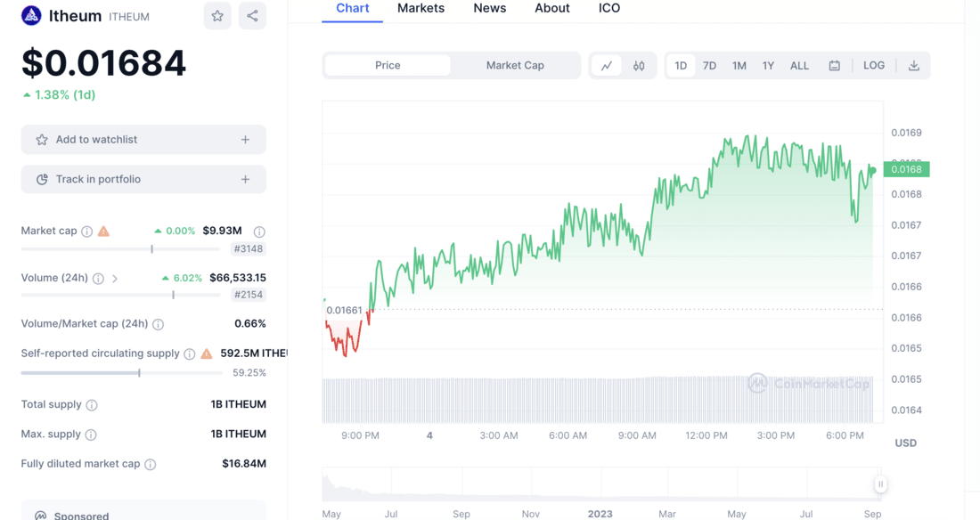
Task: Switch to line chart view
Action: [606, 66]
